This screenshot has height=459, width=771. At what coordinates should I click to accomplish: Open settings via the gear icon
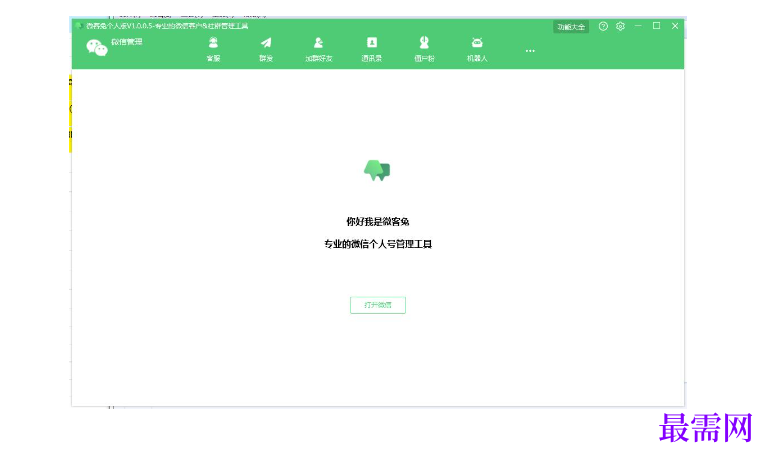[621, 27]
